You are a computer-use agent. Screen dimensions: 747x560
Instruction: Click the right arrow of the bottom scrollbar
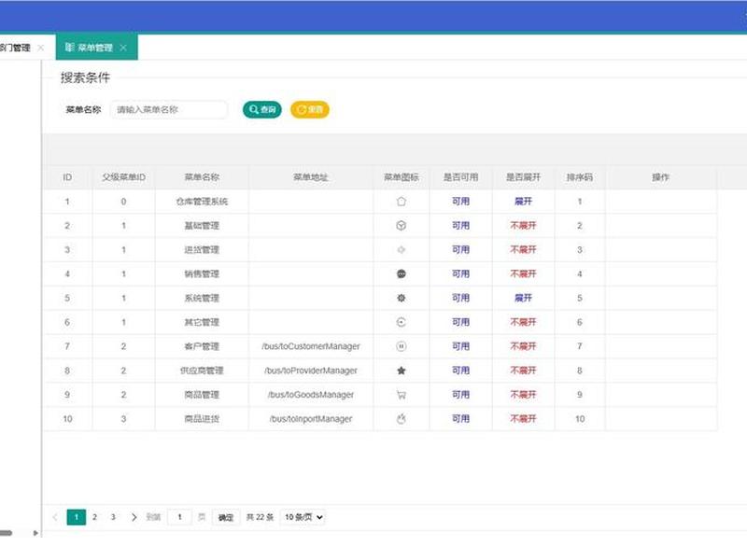click(x=35, y=533)
